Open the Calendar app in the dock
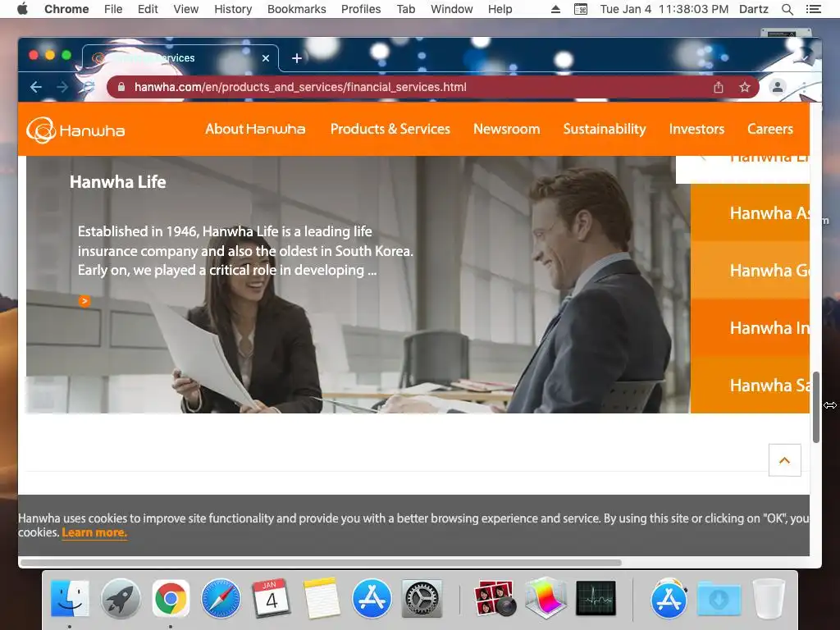Viewport: 840px width, 630px height. coord(271,598)
